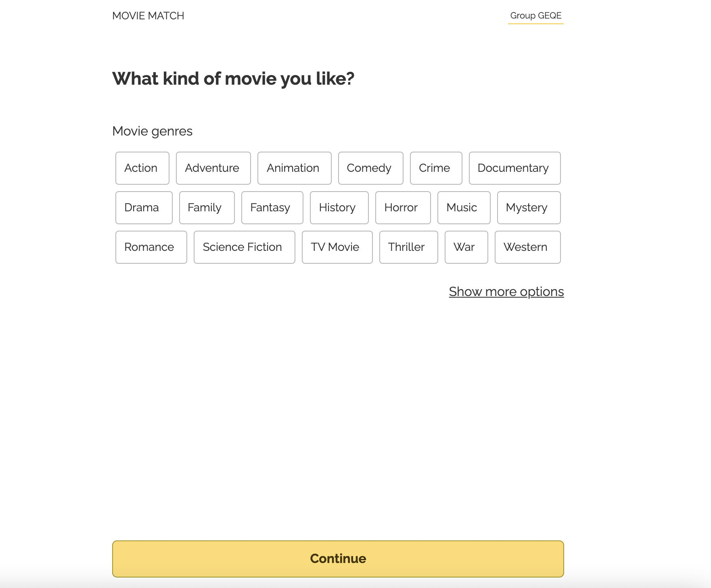Click the MOVIE MATCH logo text
This screenshot has width=711, height=588.
[148, 16]
